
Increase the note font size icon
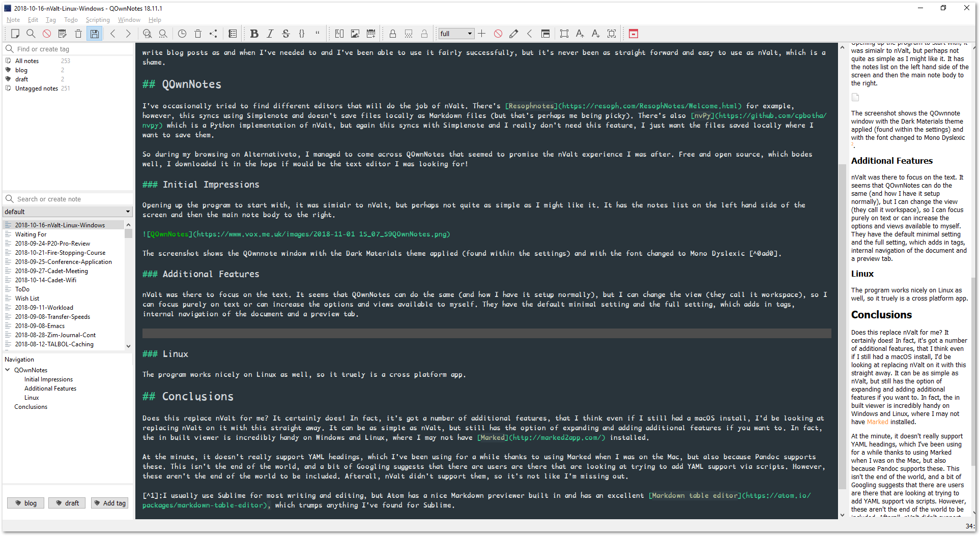(580, 34)
